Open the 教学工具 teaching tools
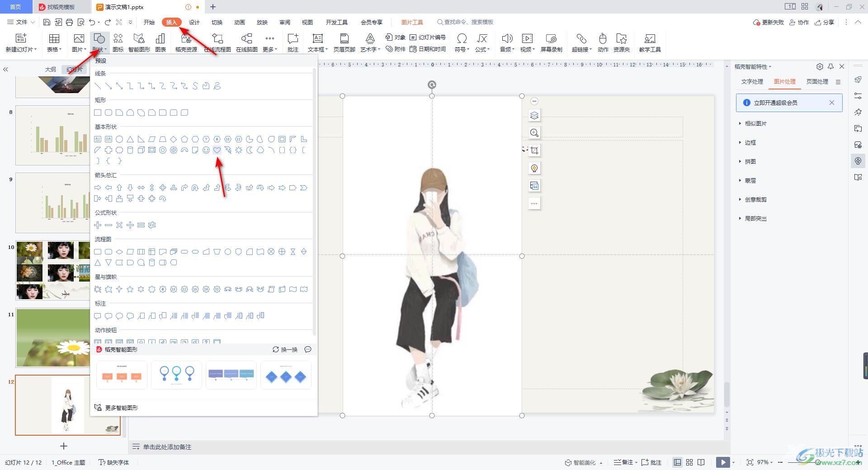Viewport: 868px width, 470px height. pos(650,43)
